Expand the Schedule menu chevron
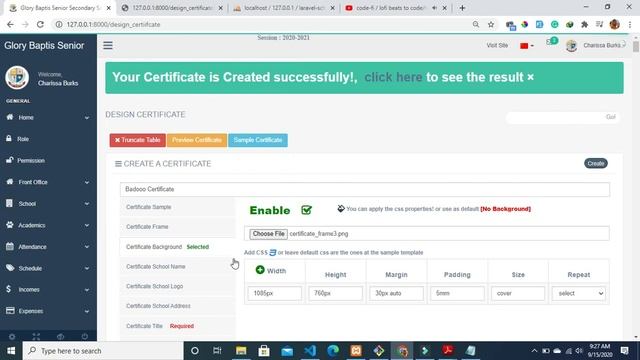Screen dimensions: 640x360 [x=87, y=269]
